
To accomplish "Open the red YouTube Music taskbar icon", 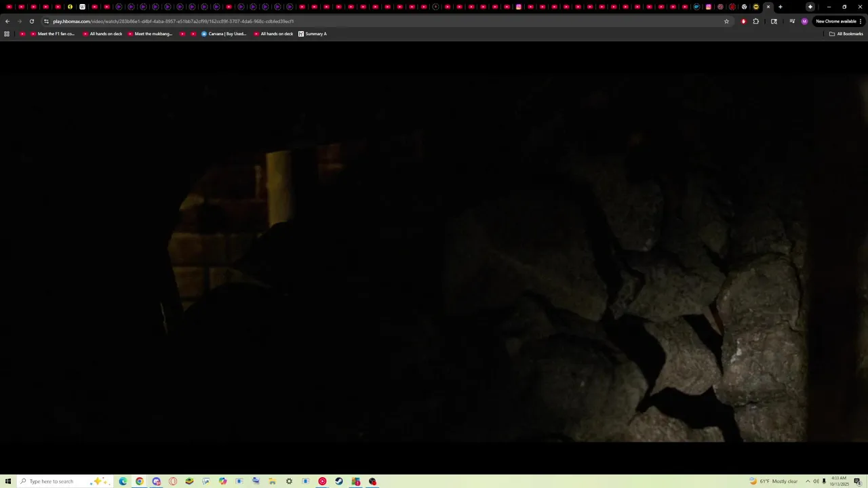I will coord(322,481).
